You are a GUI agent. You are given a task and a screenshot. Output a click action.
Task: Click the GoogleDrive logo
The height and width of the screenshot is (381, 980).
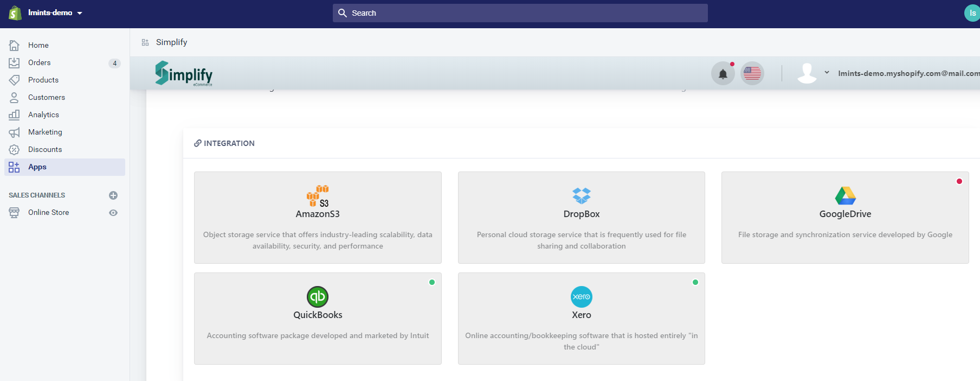pyautogui.click(x=845, y=195)
